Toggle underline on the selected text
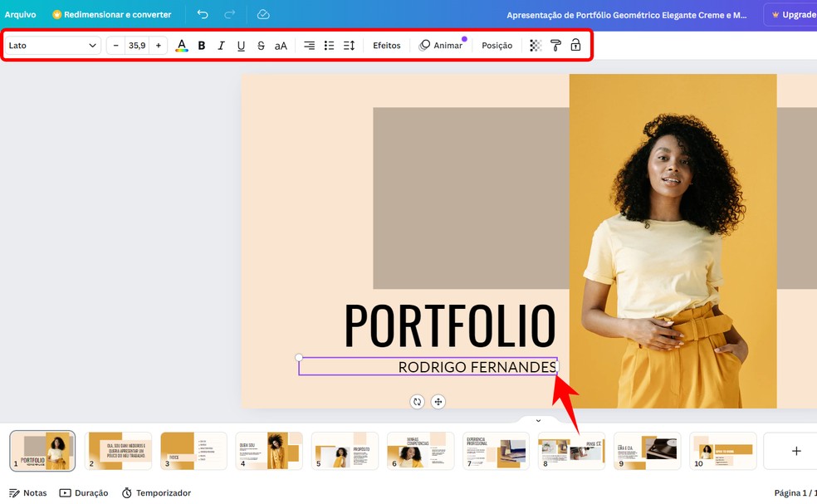Viewport: 817px width, 504px height. [241, 46]
